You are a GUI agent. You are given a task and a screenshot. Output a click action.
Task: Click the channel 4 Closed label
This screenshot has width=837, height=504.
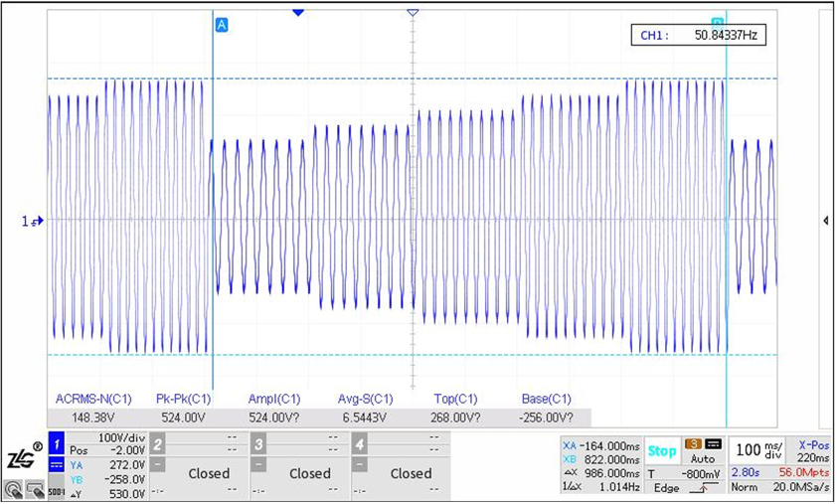(411, 473)
